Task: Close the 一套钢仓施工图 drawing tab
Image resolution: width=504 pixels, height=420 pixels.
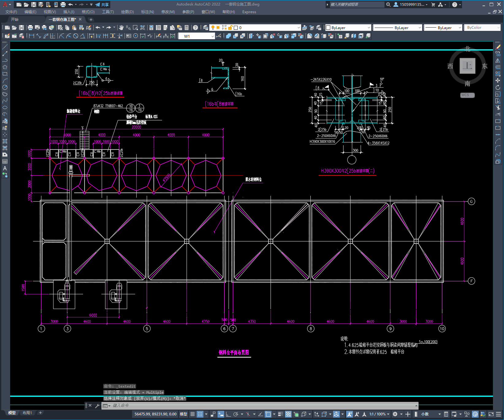Action: click(80, 19)
